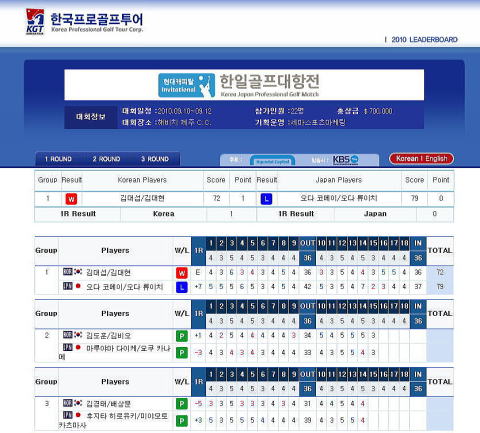This screenshot has width=480, height=433.
Task: Click the red W icon in group 1 scorecard
Action: tap(182, 273)
